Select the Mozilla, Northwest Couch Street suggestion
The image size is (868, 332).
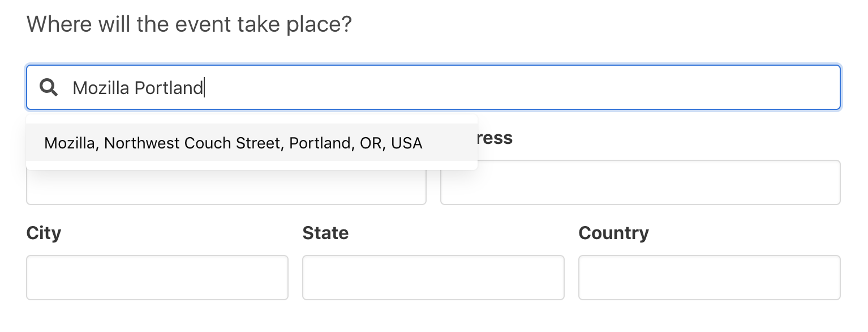pos(252,143)
